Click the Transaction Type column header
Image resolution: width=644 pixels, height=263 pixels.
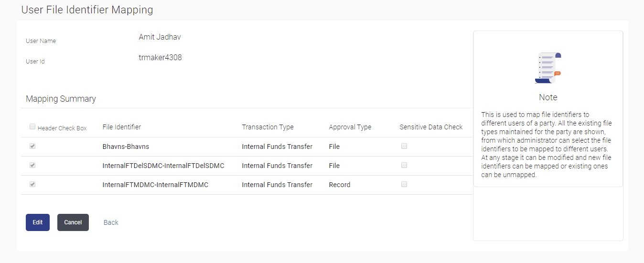pos(268,127)
